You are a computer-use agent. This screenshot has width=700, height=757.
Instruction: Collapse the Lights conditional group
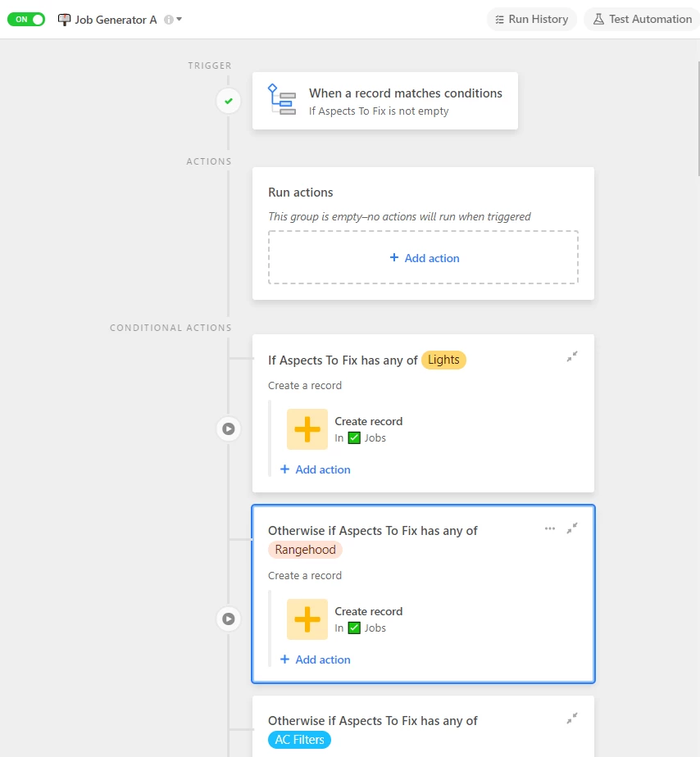click(x=572, y=356)
